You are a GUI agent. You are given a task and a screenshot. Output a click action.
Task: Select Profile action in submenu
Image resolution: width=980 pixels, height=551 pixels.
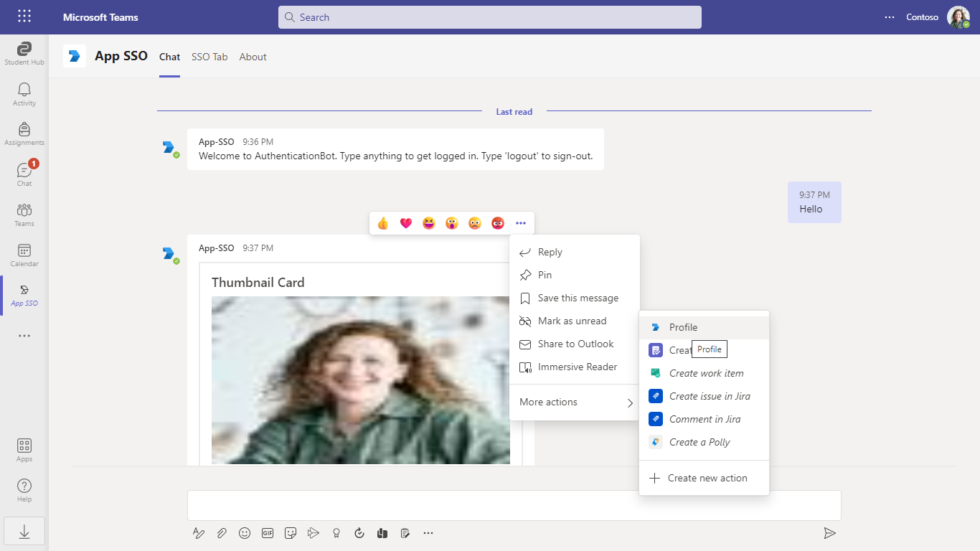[705, 327]
